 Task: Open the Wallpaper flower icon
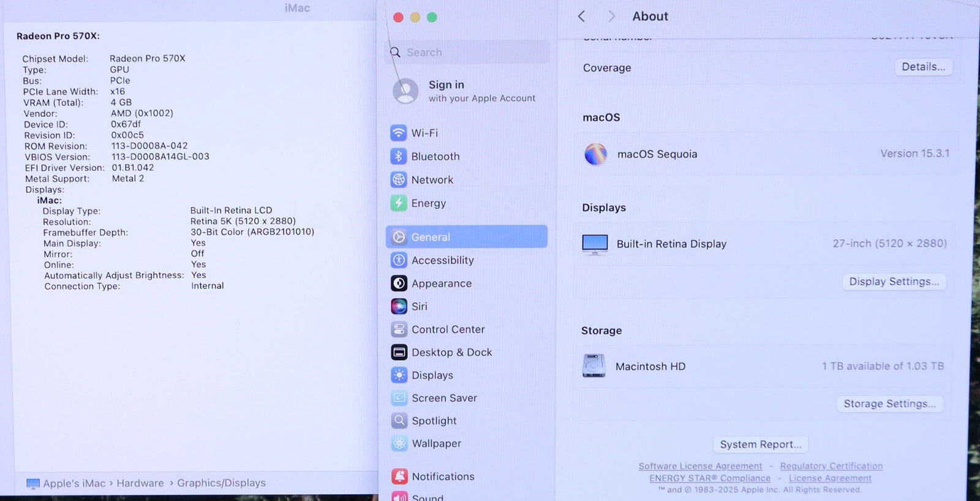pos(399,443)
